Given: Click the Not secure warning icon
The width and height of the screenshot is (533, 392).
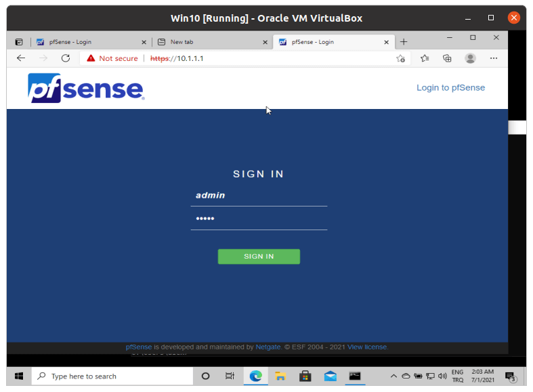Looking at the screenshot, I should pyautogui.click(x=91, y=58).
